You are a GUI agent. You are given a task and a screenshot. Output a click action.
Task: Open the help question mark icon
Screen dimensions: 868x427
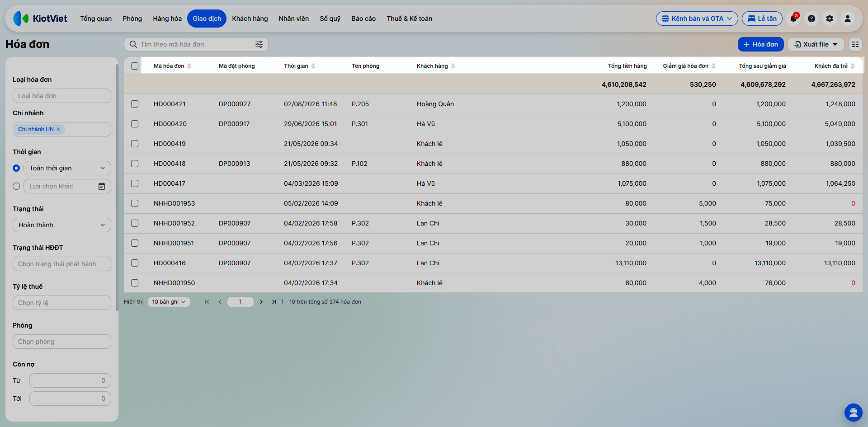coord(811,19)
